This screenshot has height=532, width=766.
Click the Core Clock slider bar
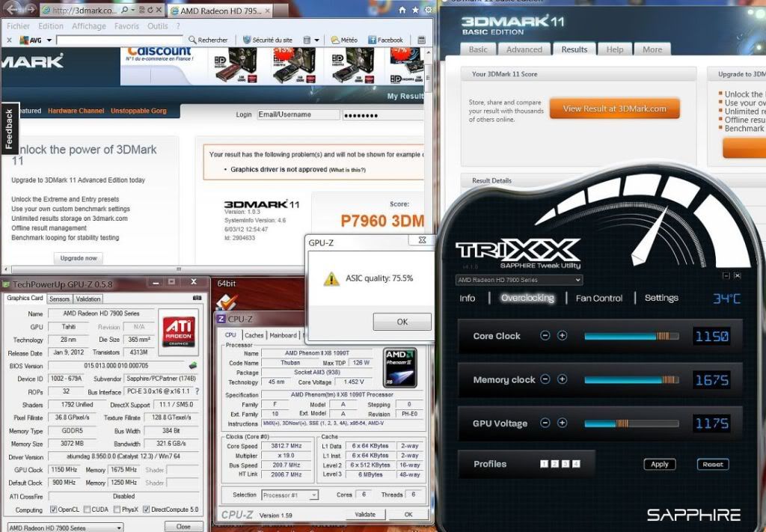(x=631, y=336)
